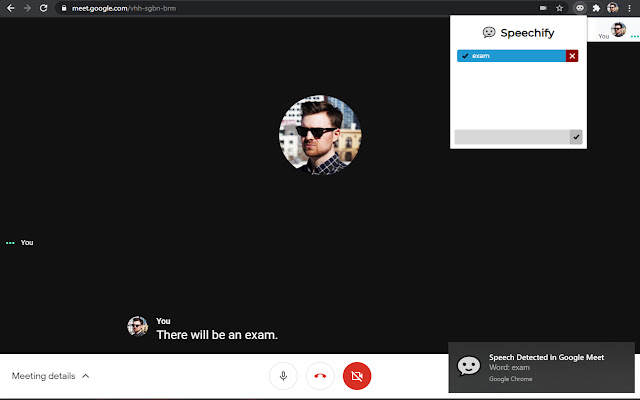This screenshot has height=400, width=640.
Task: Click the You participant tile at top right
Action: [x=613, y=31]
